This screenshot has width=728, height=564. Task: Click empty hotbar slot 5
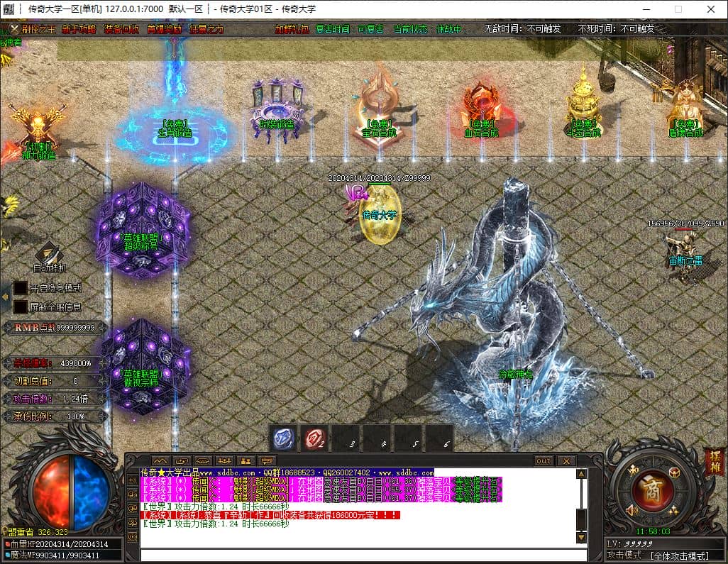tap(409, 438)
